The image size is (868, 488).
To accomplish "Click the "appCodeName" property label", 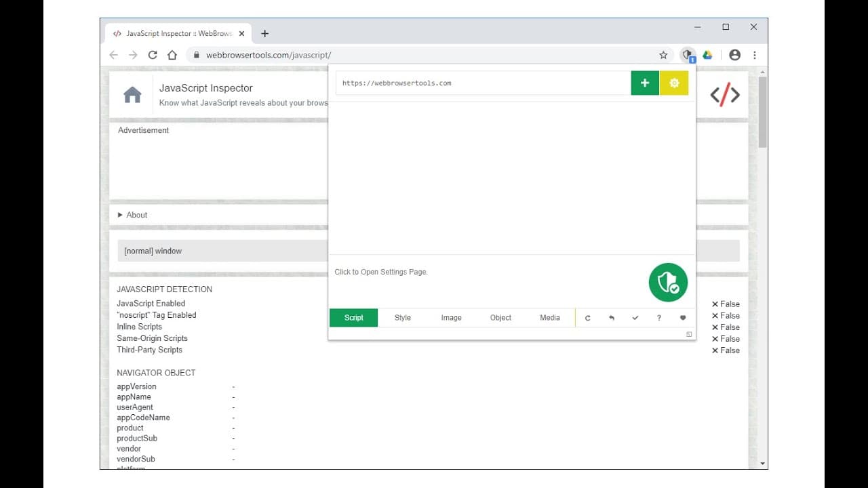I will click(x=143, y=418).
